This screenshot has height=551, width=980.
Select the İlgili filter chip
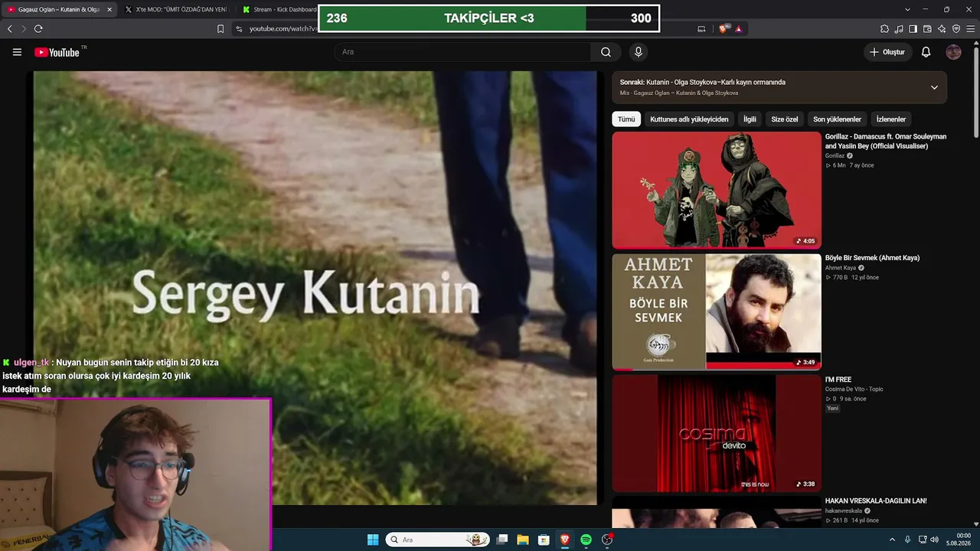point(750,119)
